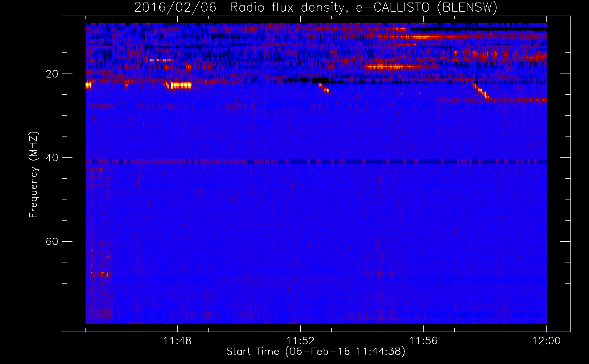The width and height of the screenshot is (589, 364).
Task: Click the horizontal interference line at 40 MHz
Action: pos(316,161)
